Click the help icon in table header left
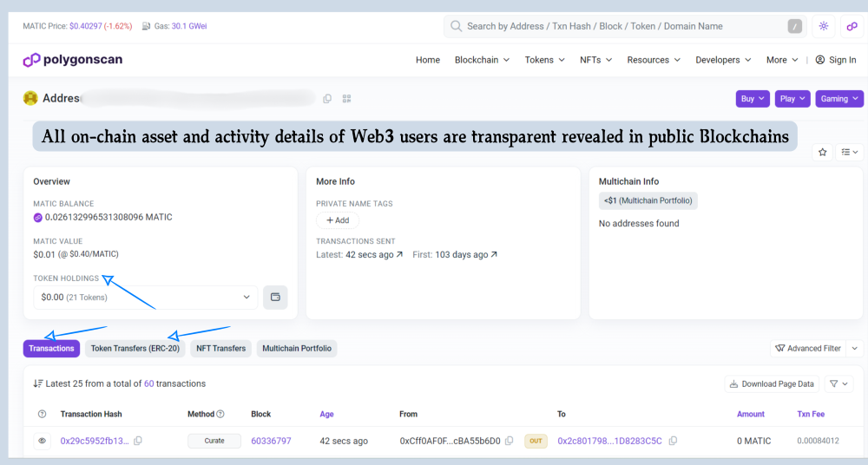 coord(42,414)
